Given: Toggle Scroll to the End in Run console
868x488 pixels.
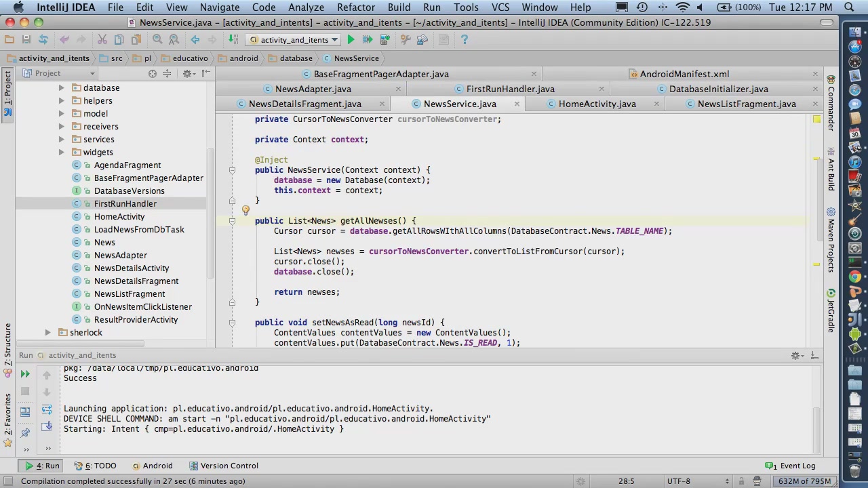Looking at the screenshot, I should (47, 426).
